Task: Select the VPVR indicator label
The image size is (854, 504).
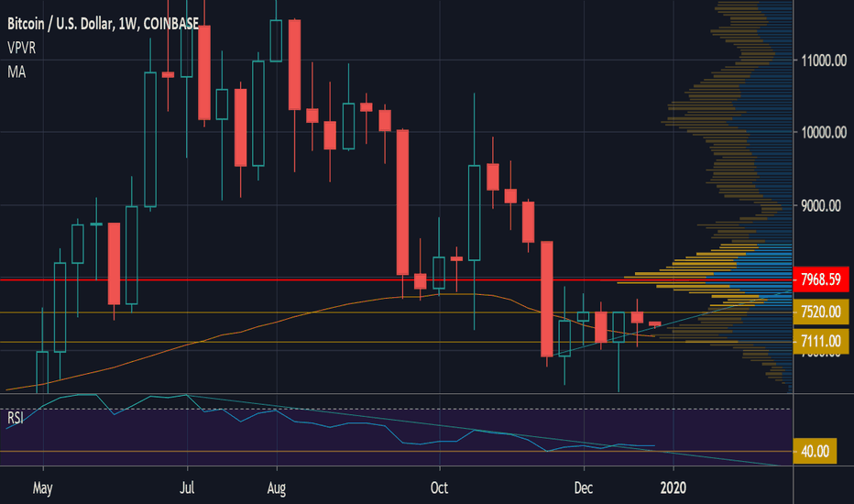Action: click(x=22, y=48)
